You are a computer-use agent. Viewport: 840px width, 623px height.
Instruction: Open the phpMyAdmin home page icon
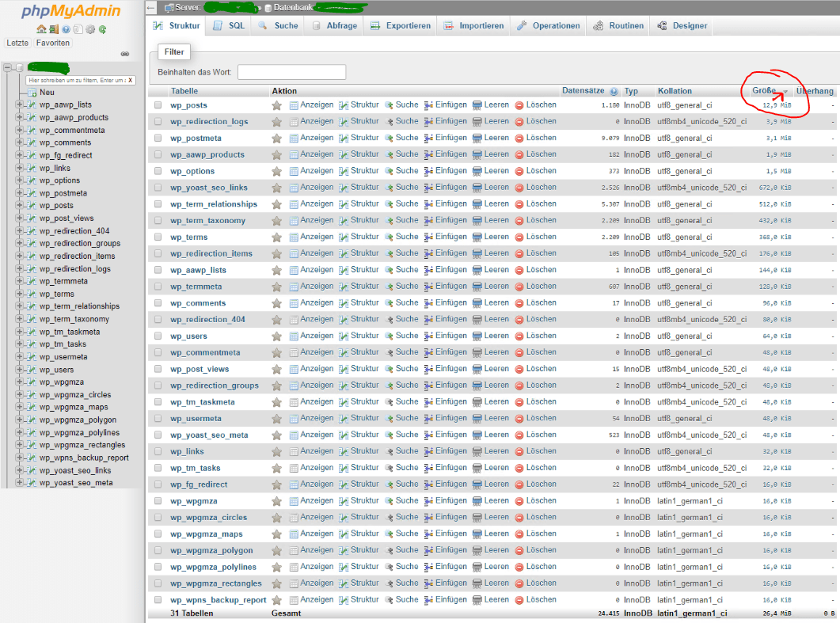click(41, 29)
